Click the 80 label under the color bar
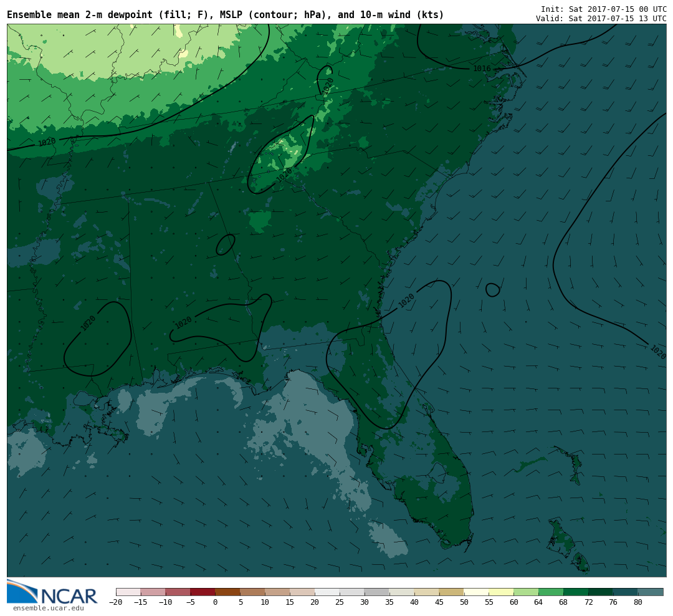Screen dimensions: 673x616 pyautogui.click(x=638, y=602)
